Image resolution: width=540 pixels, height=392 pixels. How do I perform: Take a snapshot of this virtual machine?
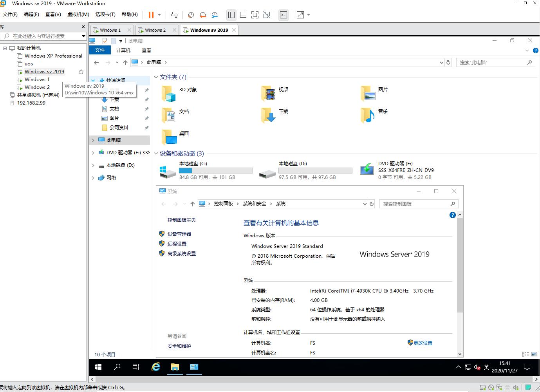pyautogui.click(x=191, y=15)
